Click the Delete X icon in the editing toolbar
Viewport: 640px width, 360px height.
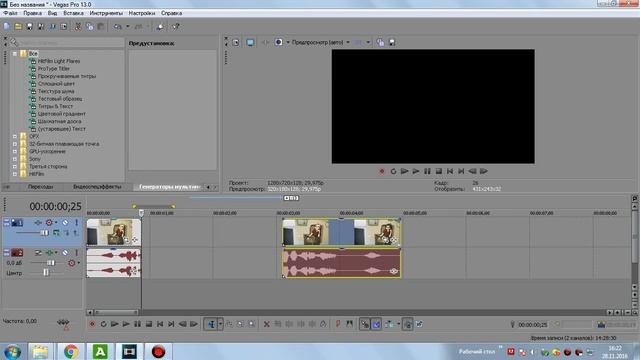(x=267, y=324)
